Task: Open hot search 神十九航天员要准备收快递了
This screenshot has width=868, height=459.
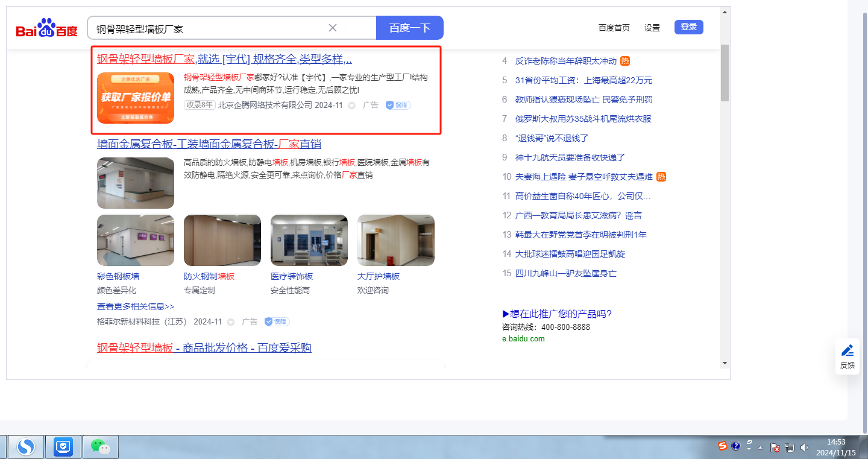Action: coord(570,157)
